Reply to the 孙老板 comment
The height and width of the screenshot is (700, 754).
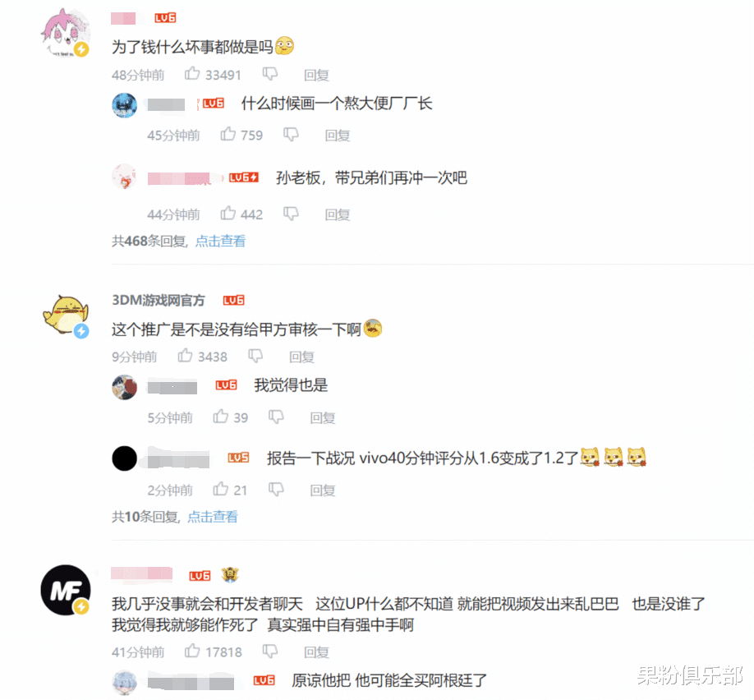(x=338, y=214)
